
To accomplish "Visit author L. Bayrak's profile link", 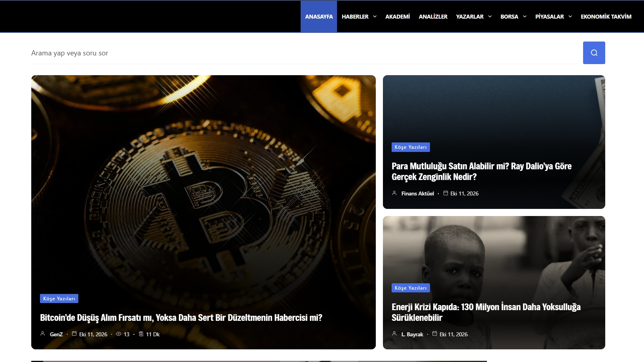I will (x=412, y=334).
